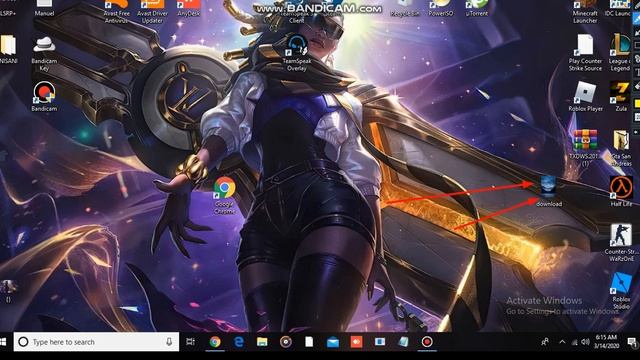Select the Minecraft Launcher shortcut
The image size is (640, 360).
pos(585,11)
